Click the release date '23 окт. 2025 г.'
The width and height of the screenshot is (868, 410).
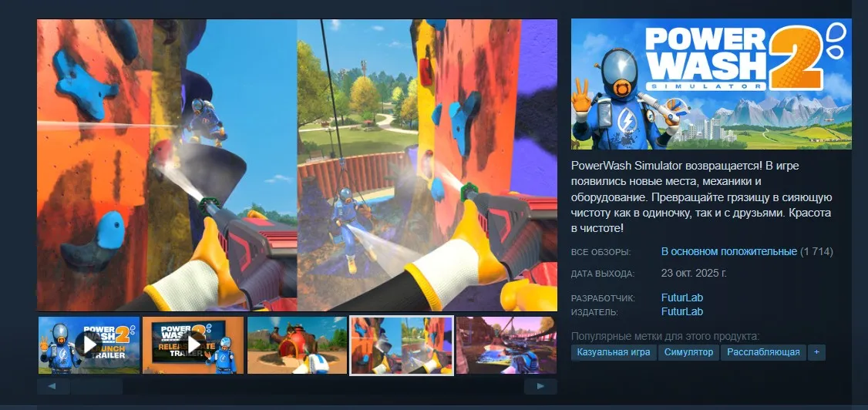[694, 273]
